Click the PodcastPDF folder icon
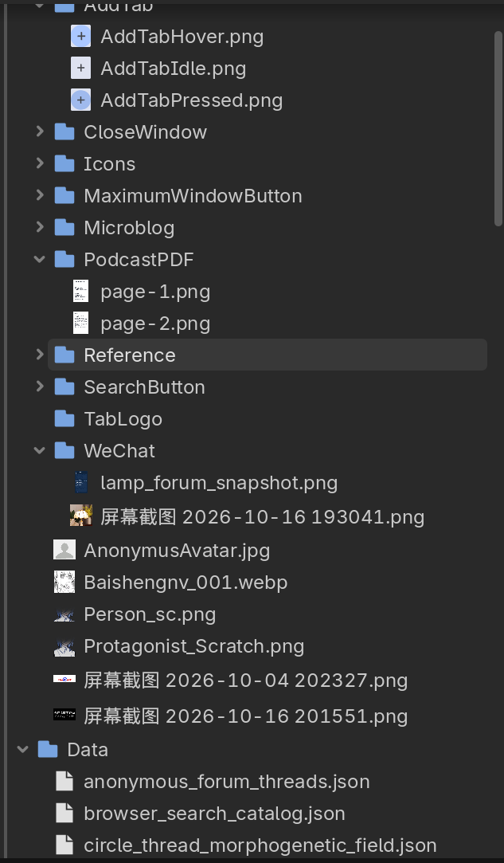504x863 pixels. pos(64,260)
